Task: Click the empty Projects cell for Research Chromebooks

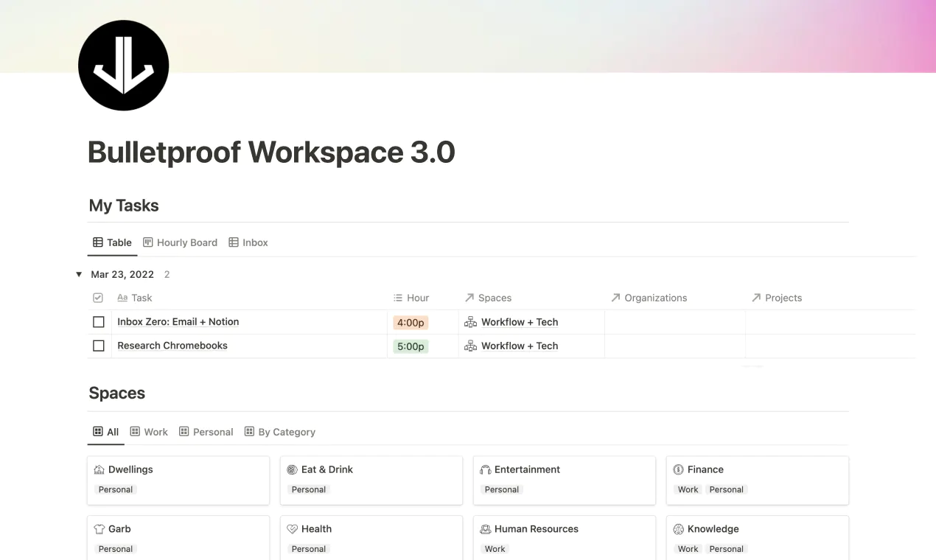Action: [831, 346]
